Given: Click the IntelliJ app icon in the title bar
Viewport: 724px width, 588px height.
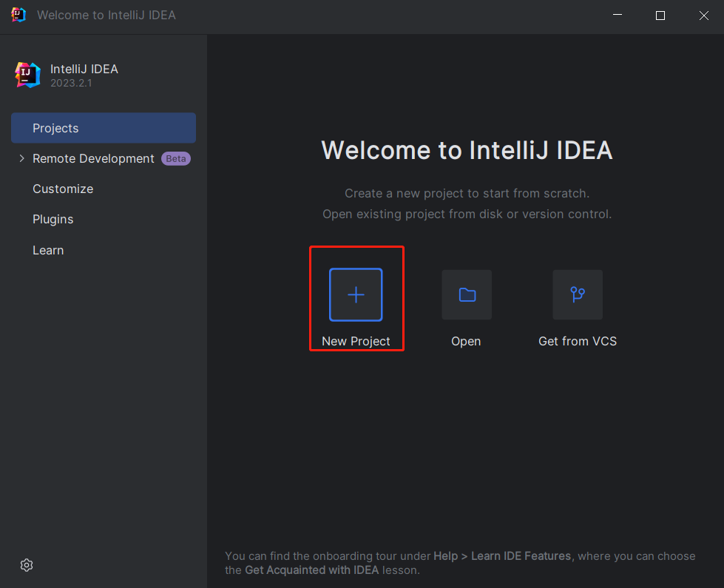Looking at the screenshot, I should click(18, 15).
